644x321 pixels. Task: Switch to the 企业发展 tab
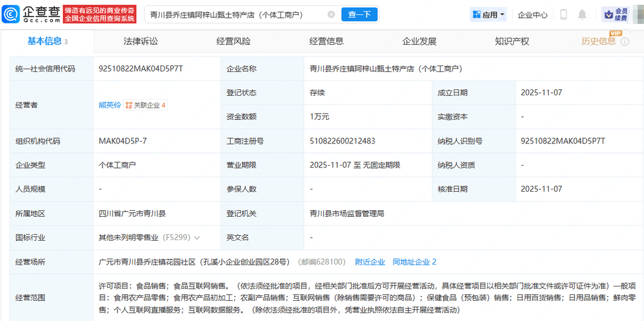tap(419, 41)
